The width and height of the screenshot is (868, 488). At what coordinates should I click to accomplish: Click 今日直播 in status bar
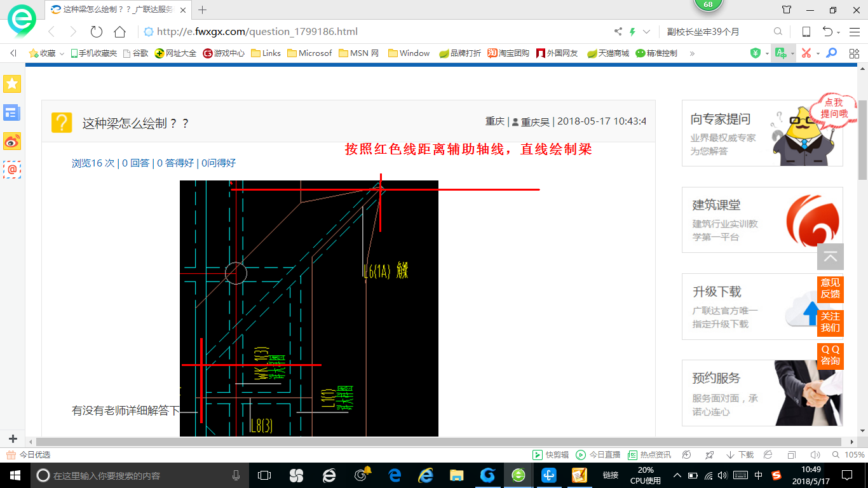[598, 455]
